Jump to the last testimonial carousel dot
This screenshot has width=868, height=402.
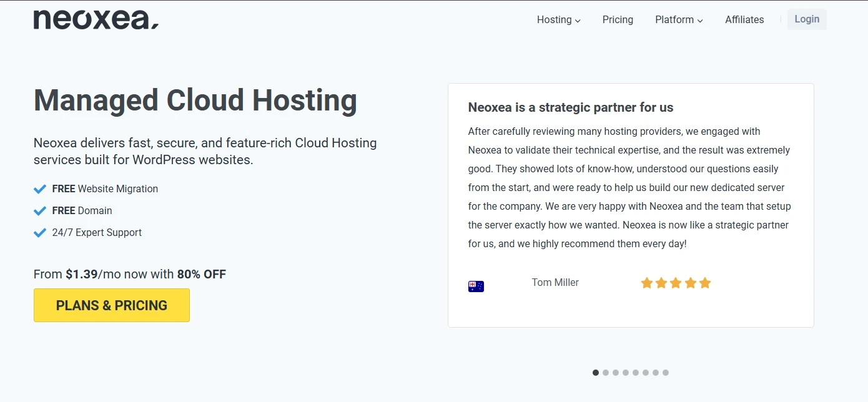[666, 373]
